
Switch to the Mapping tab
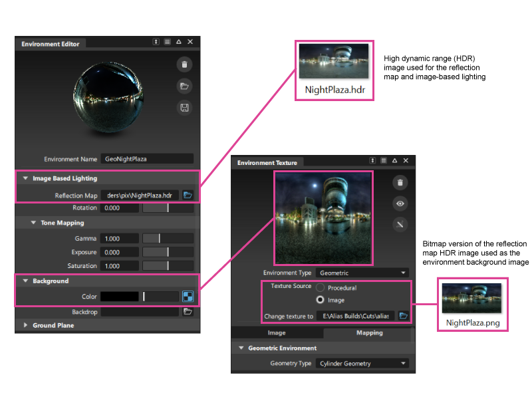(x=369, y=333)
